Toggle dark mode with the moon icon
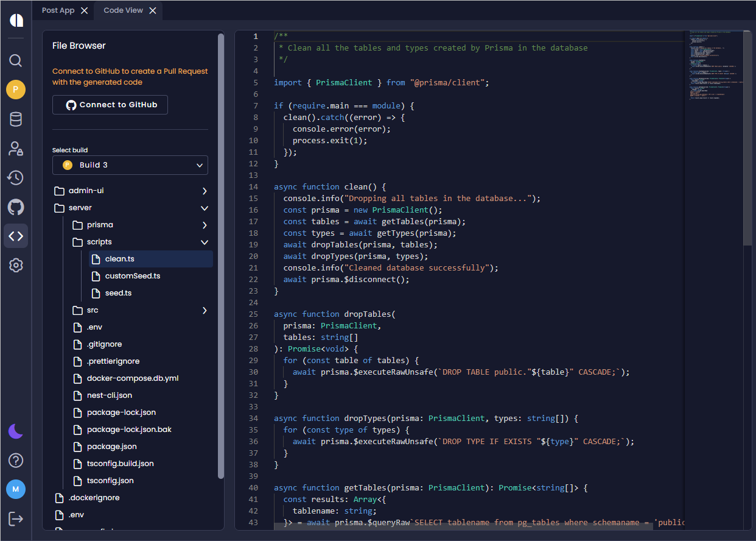 coord(16,431)
